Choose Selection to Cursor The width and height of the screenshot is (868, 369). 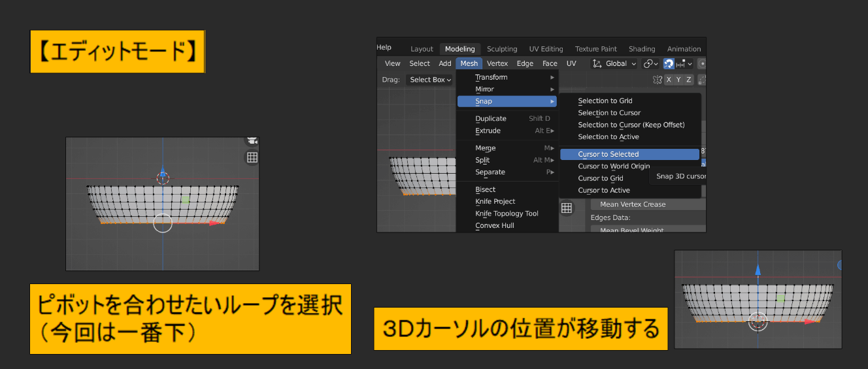[630, 113]
